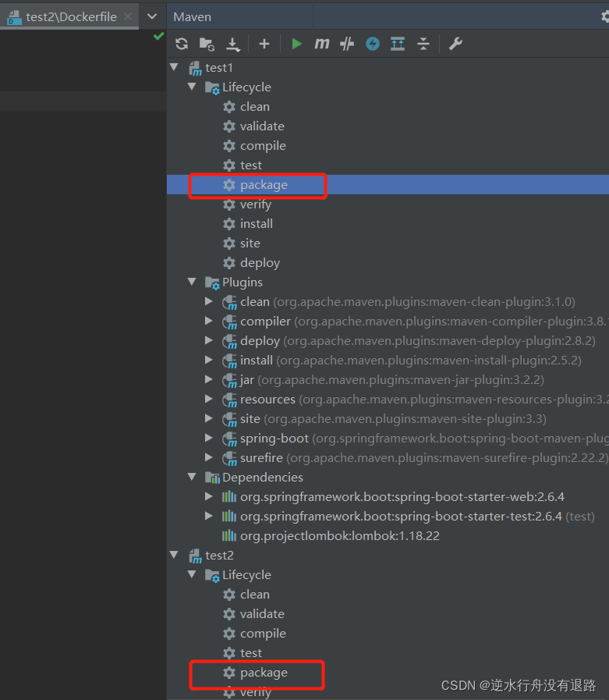Select test1 lifecycle install goal

(x=256, y=224)
